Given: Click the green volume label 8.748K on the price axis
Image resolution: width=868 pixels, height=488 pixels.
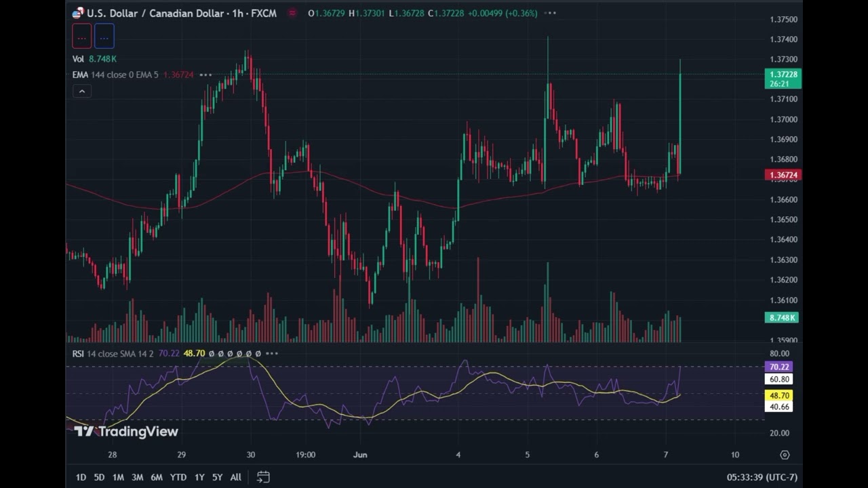Looking at the screenshot, I should (x=782, y=318).
